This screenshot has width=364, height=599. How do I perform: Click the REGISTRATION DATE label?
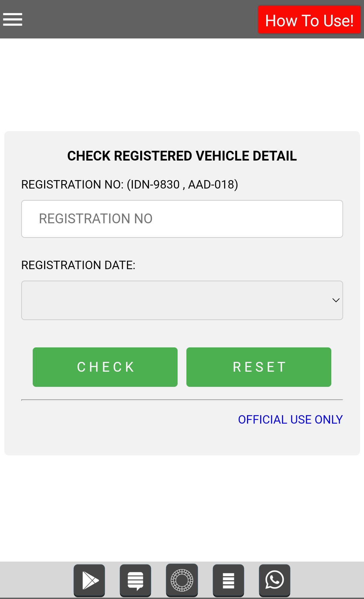[x=78, y=265]
